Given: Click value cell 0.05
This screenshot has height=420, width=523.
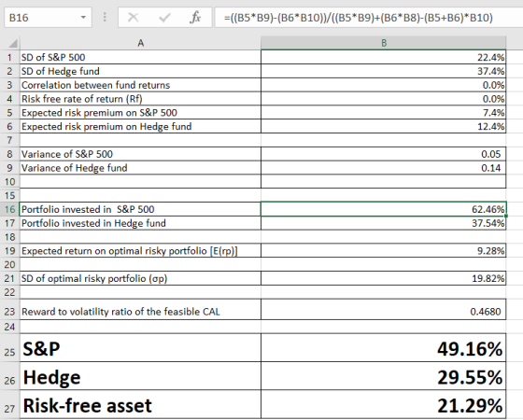Looking at the screenshot, I should pyautogui.click(x=384, y=154).
